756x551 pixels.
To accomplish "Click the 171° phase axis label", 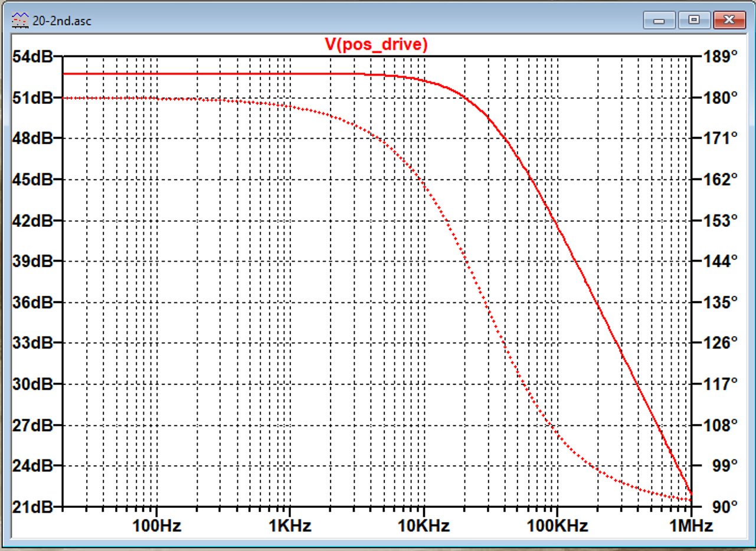I will click(x=720, y=138).
